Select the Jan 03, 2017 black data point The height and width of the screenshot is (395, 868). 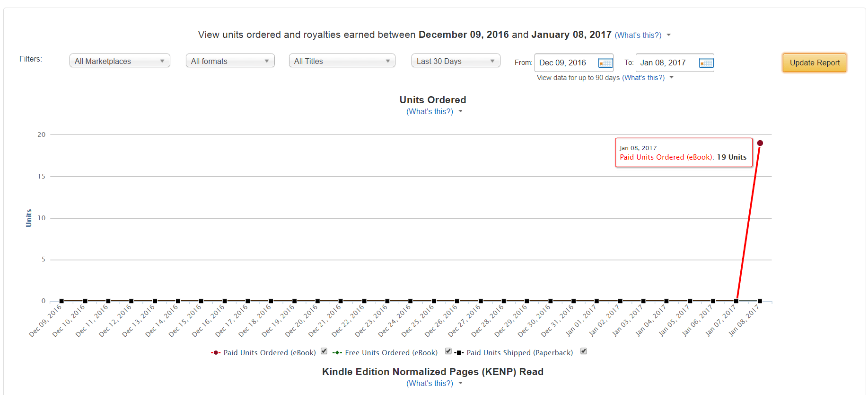click(x=643, y=301)
